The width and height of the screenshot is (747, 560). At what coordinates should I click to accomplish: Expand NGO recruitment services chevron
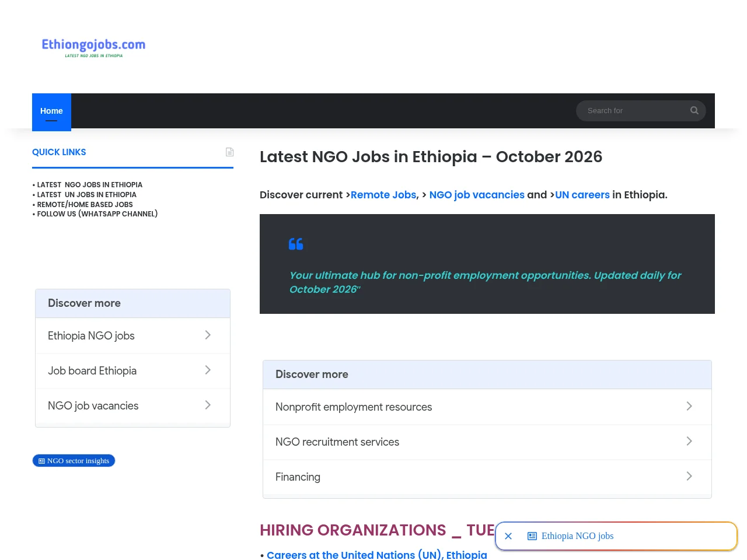(x=689, y=441)
